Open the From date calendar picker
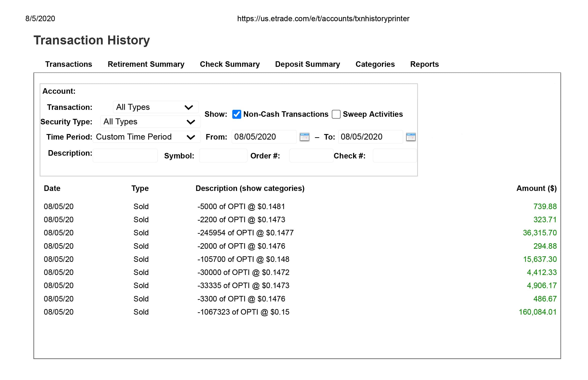 point(304,137)
